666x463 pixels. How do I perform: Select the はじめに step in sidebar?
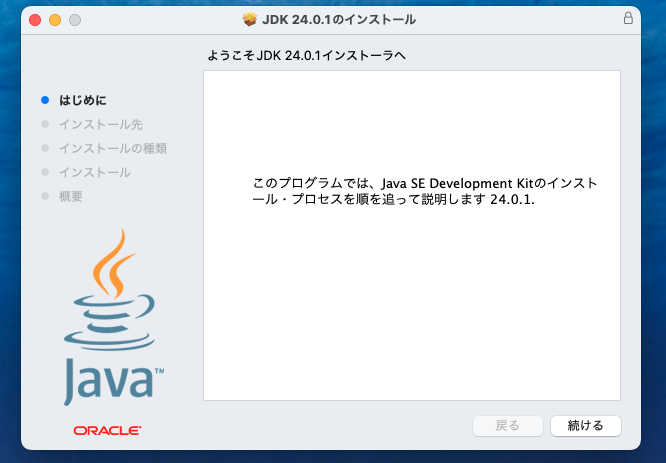[83, 100]
